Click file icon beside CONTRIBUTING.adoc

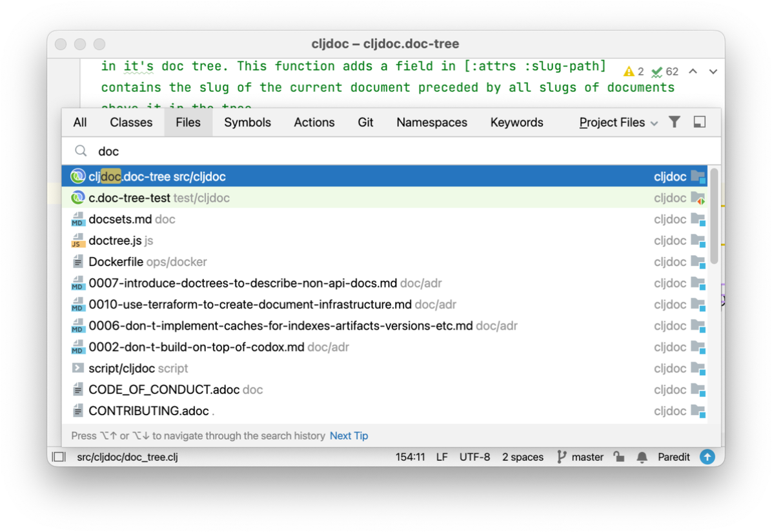[x=78, y=411]
